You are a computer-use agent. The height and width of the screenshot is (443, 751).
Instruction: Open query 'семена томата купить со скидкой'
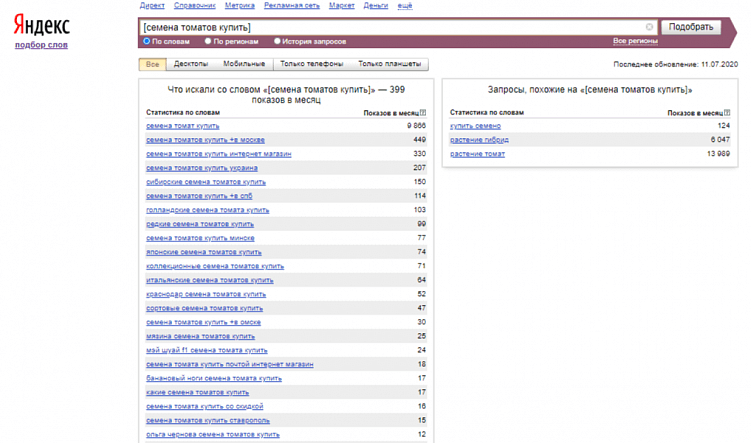pos(205,406)
